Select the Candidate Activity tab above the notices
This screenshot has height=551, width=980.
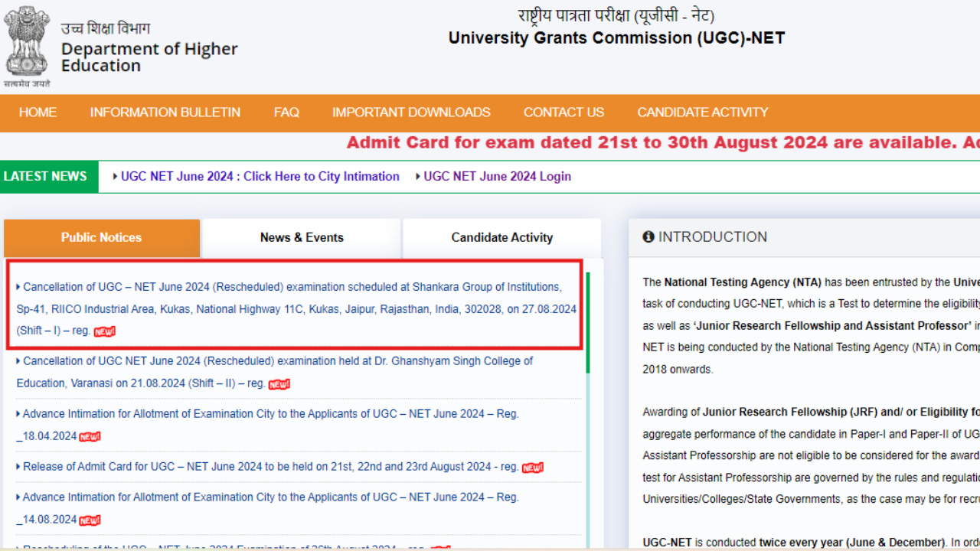(x=502, y=238)
